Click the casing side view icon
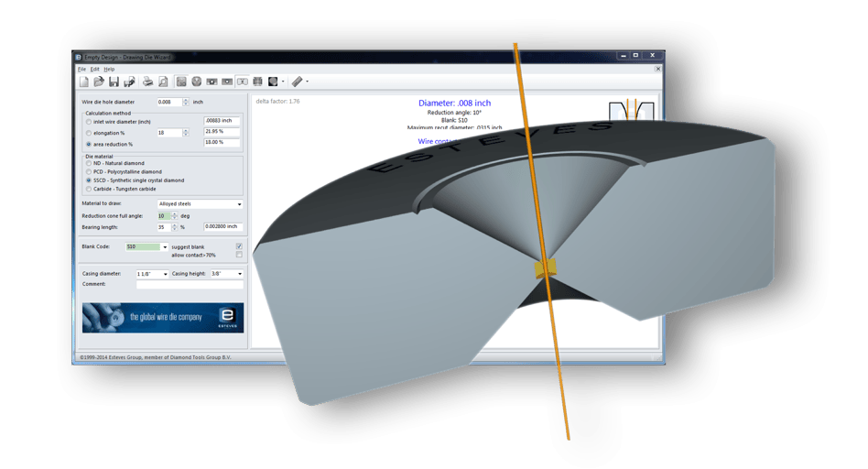The width and height of the screenshot is (868, 469). (258, 82)
